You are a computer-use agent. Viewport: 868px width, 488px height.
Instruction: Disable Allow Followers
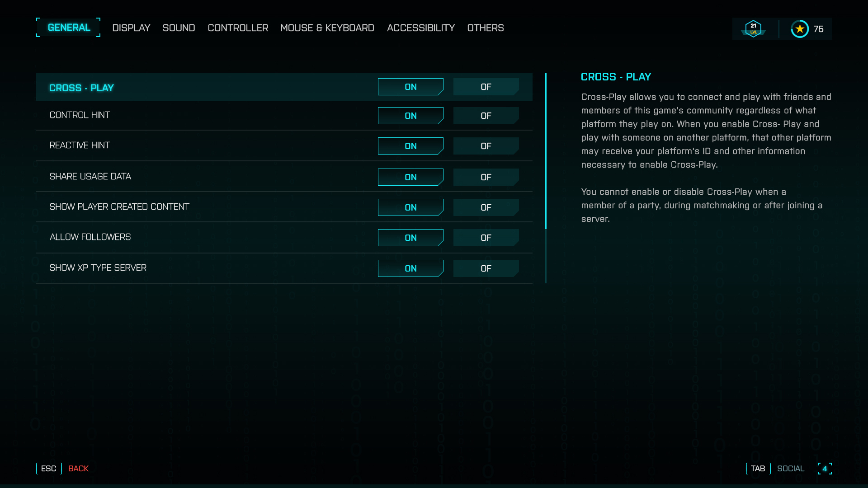[x=486, y=238]
